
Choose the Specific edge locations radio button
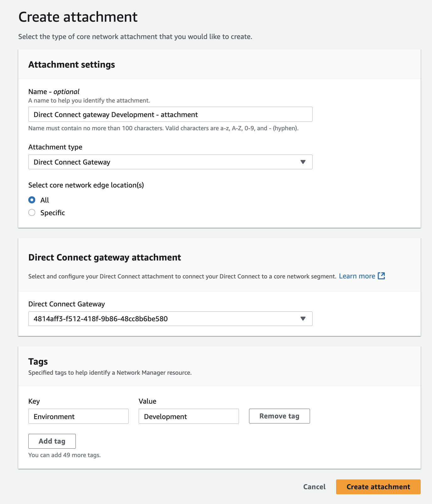point(32,213)
